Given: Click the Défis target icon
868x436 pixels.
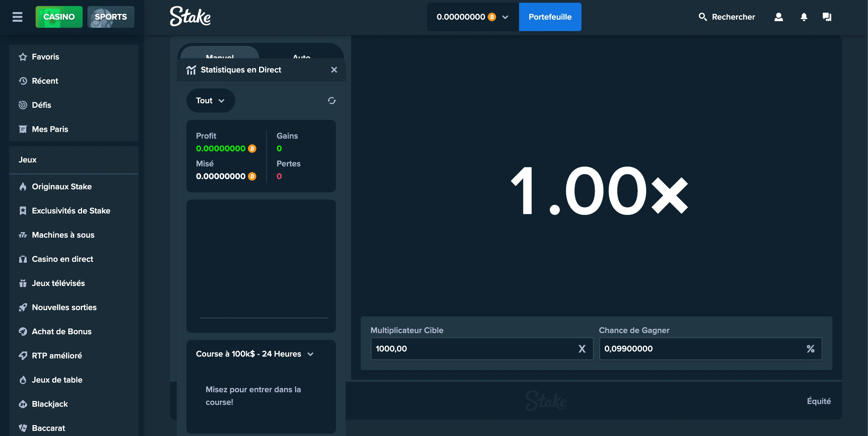Looking at the screenshot, I should point(23,105).
